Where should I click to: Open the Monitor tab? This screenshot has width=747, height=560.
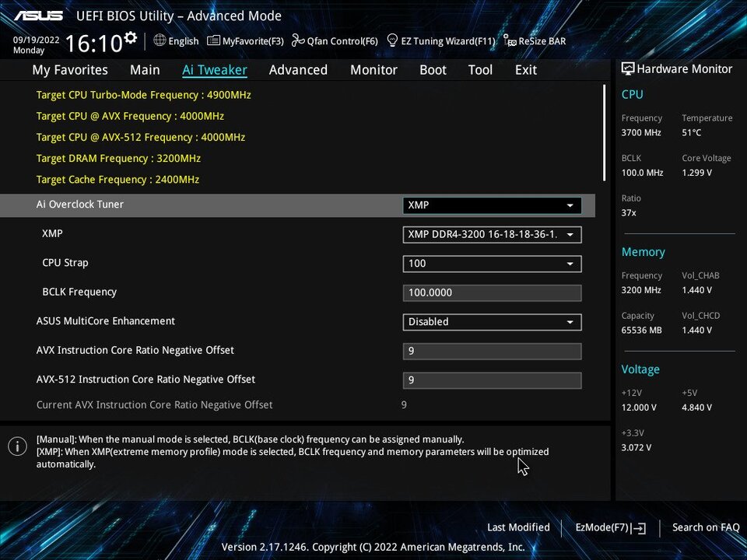coord(373,70)
